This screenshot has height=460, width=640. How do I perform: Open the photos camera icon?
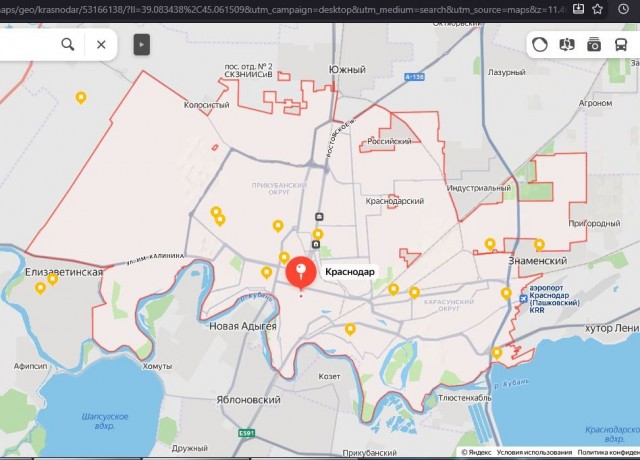[x=594, y=44]
